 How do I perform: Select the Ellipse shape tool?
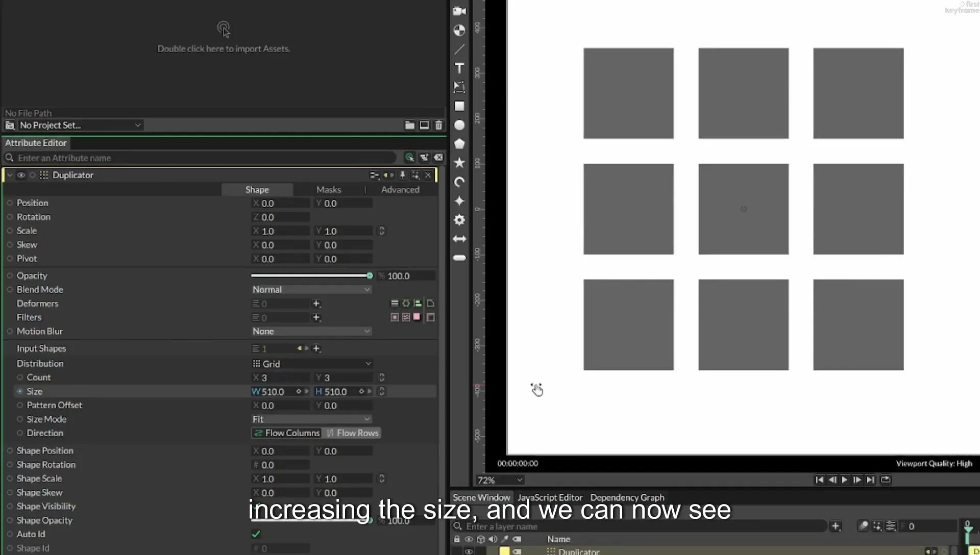[x=459, y=125]
